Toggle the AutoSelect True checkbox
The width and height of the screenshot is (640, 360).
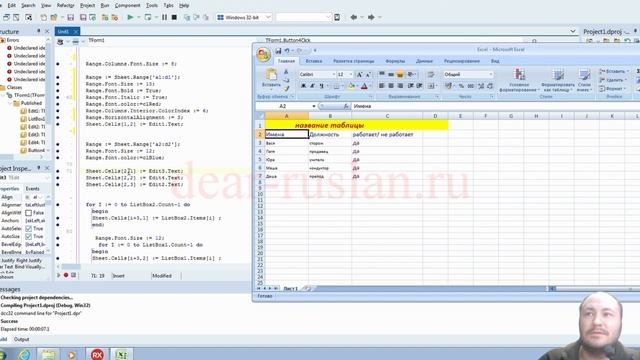coord(29,229)
